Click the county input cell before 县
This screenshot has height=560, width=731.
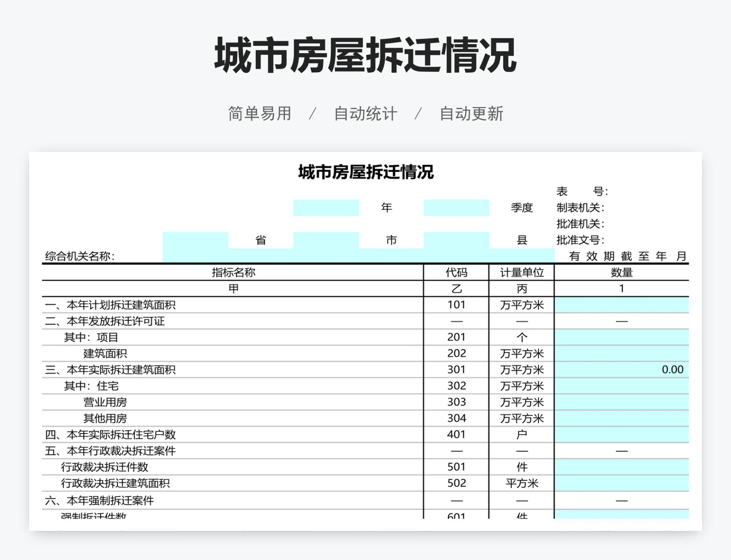click(x=456, y=240)
